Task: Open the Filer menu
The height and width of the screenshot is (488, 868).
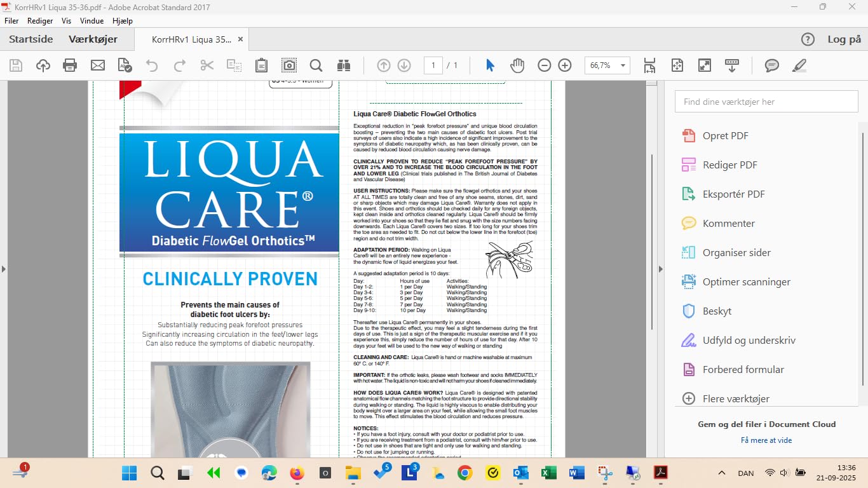Action: (11, 20)
